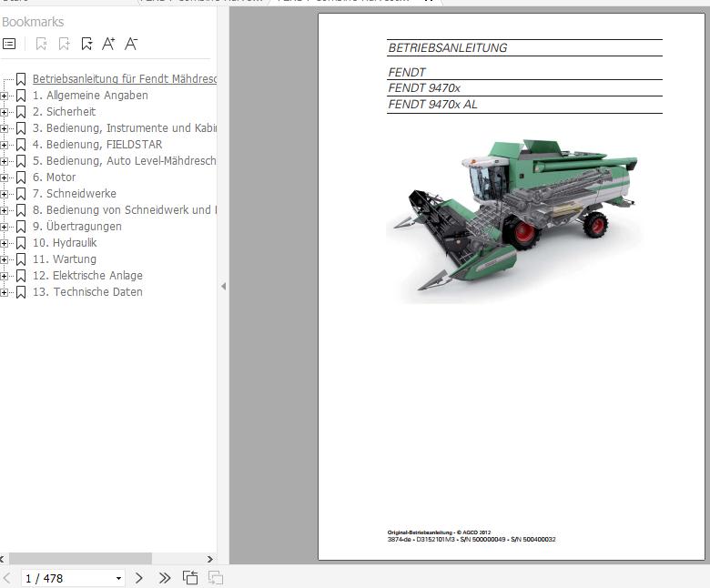Expand the 1. Allgemeine Angaben bookmark
Viewport: 710px width, 588px height.
tap(4, 96)
